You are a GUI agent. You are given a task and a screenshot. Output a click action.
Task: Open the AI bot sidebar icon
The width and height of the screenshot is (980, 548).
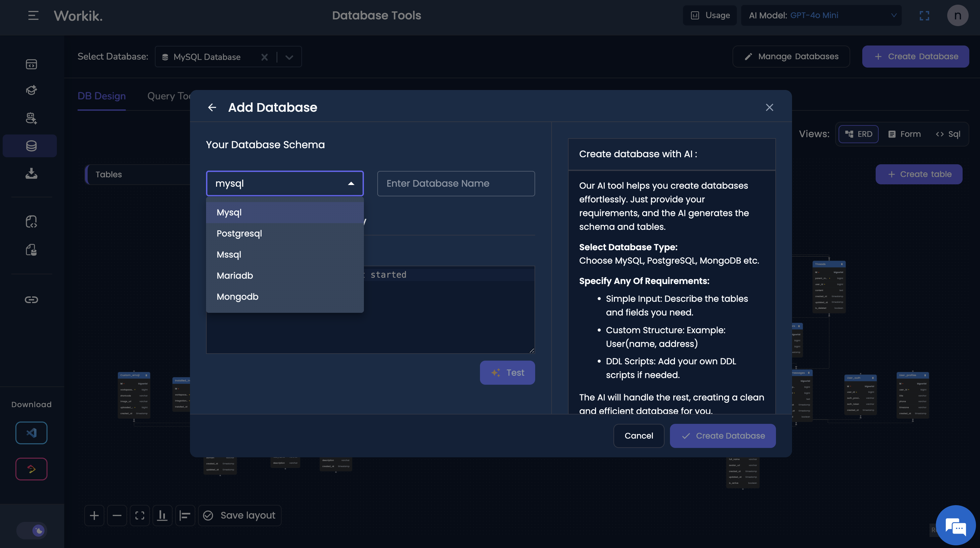(x=31, y=118)
